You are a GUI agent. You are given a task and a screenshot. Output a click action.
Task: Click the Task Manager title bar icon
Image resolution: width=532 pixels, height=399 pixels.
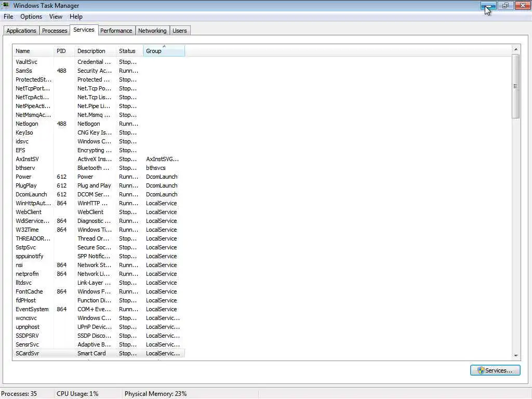coord(5,5)
